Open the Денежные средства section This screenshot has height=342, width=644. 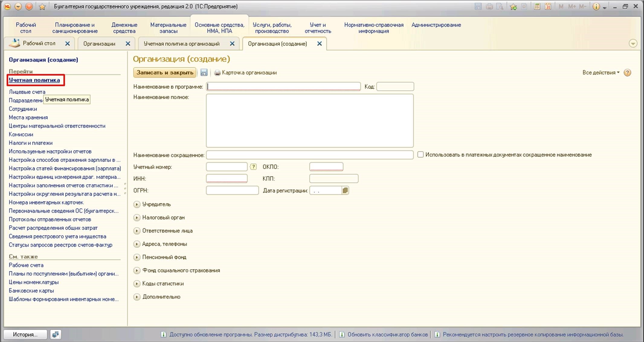coord(124,28)
